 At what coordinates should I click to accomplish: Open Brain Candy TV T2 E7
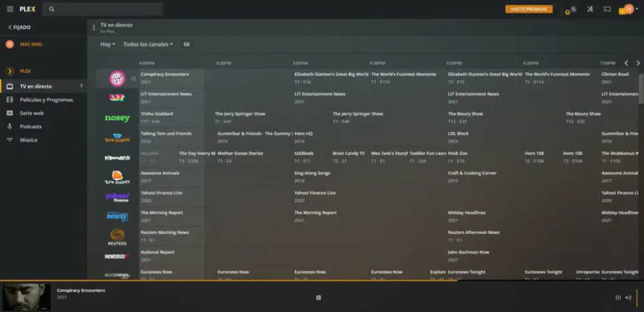point(350,157)
